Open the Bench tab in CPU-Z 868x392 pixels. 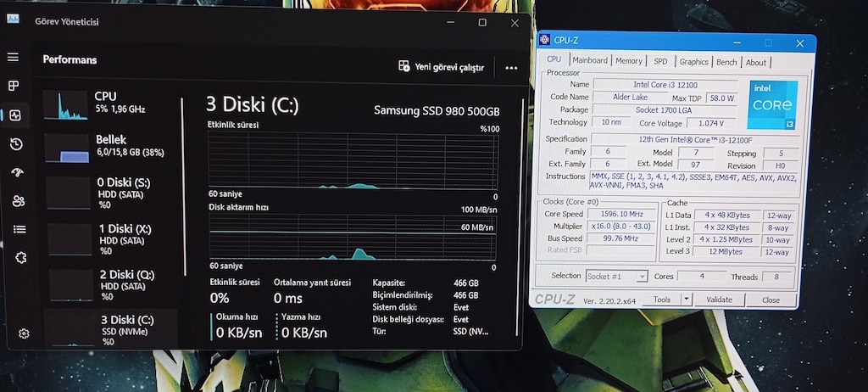[x=726, y=62]
